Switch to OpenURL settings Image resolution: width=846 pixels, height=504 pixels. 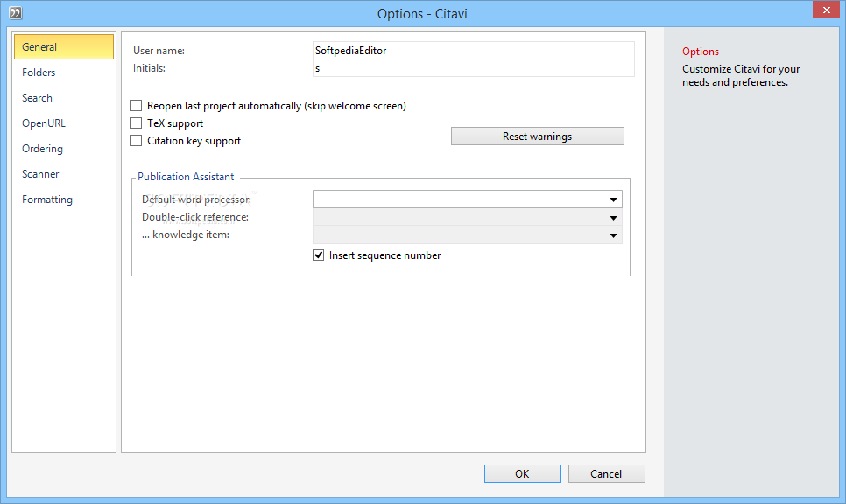pos(64,122)
